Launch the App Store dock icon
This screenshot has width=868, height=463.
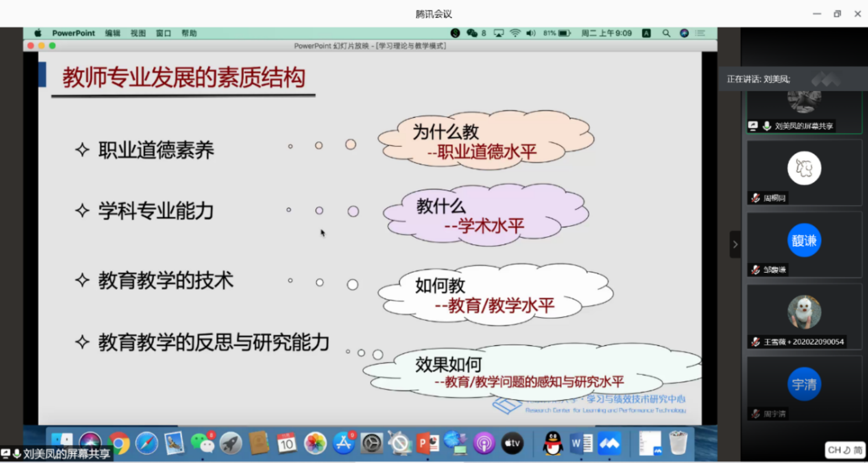coord(343,443)
